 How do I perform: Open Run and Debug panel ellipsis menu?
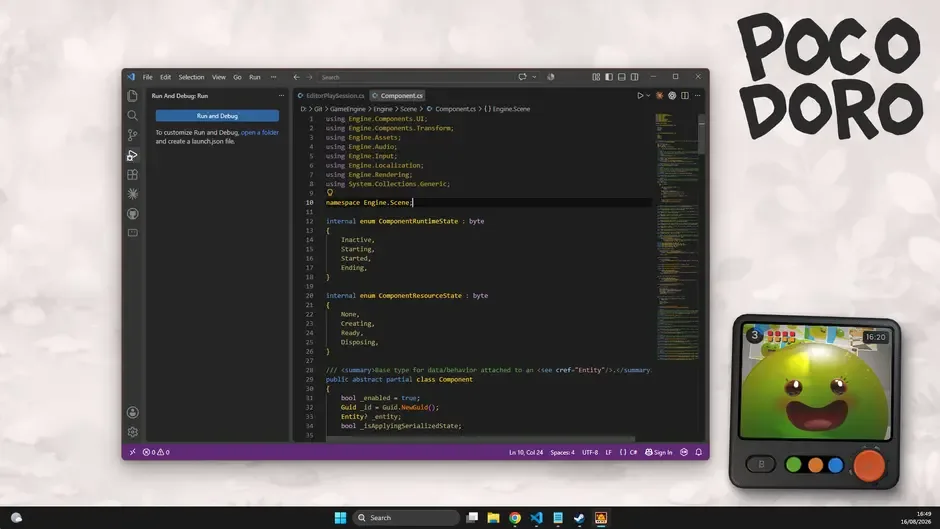click(281, 95)
